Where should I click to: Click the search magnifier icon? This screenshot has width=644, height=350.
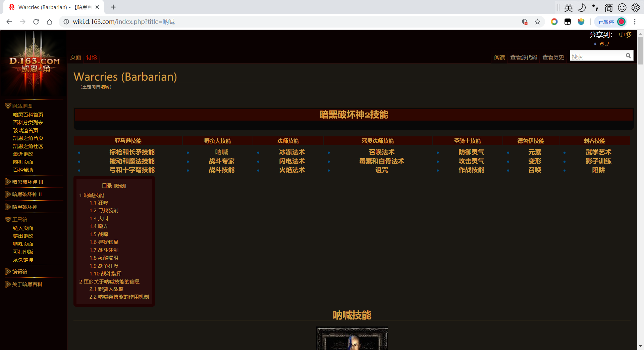point(628,56)
